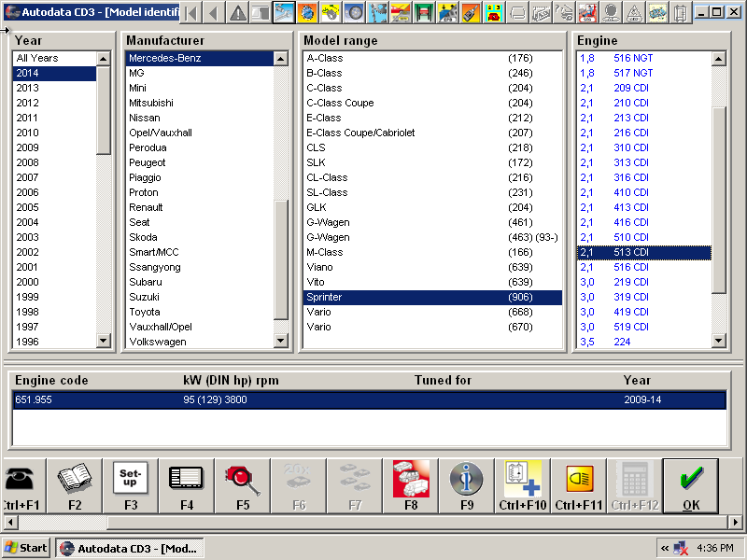Select the engine code 651.955 row
This screenshot has height=560, width=747.
point(369,400)
